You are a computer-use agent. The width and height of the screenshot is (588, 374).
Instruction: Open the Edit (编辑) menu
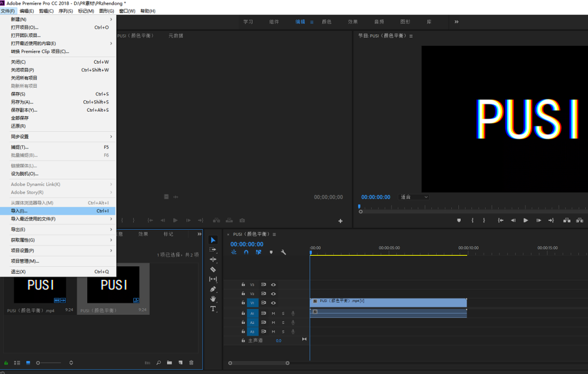[27, 11]
